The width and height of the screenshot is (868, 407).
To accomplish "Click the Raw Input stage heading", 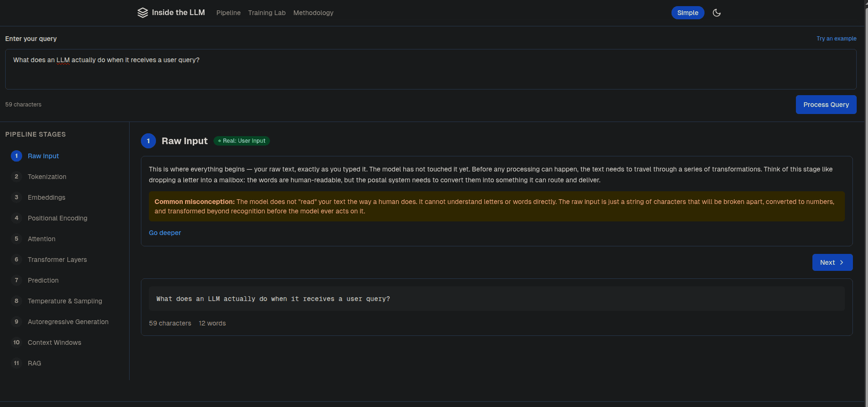I will tap(185, 141).
